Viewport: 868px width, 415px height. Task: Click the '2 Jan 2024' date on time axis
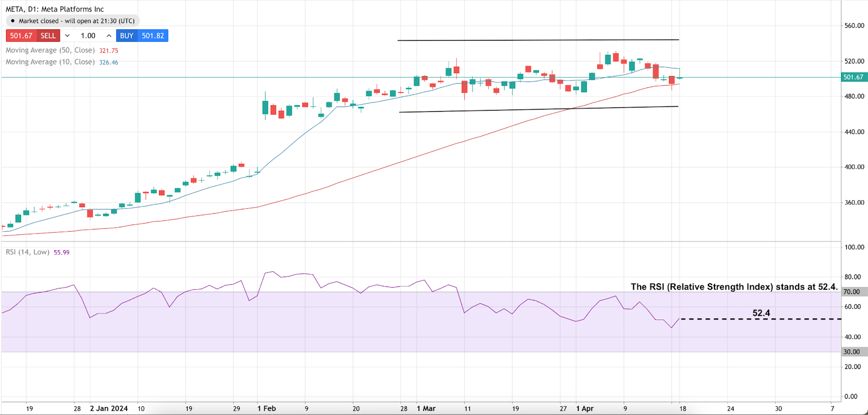pyautogui.click(x=108, y=408)
